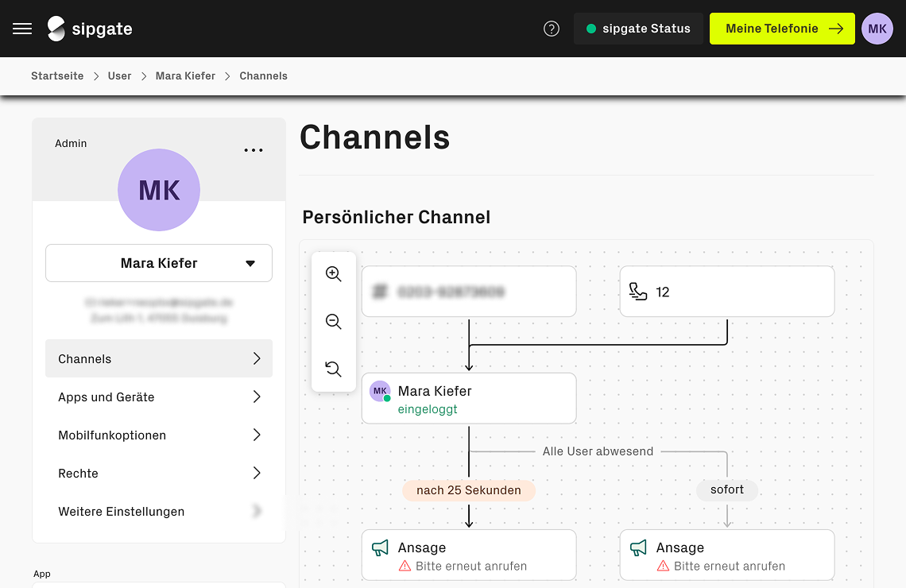Select Channels in the sidebar
This screenshot has height=588, width=906.
[159, 358]
